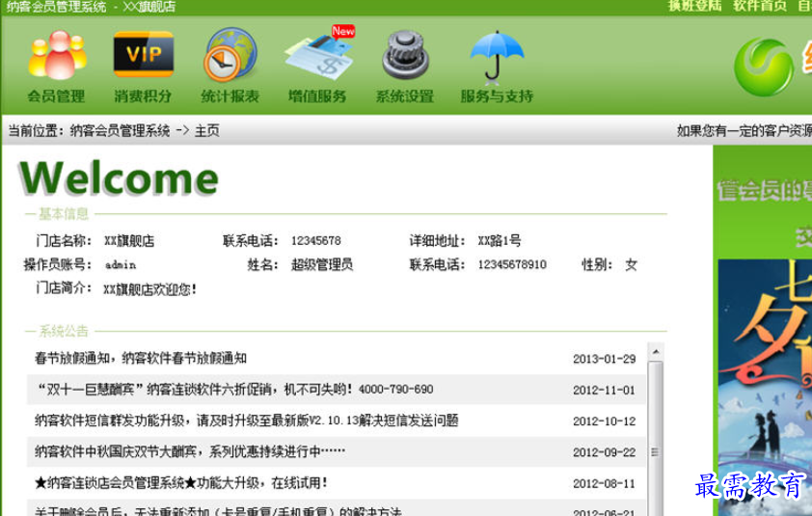Viewport: 812px width, 516px height.
Task: Click the 系统设置 label
Action: pos(404,96)
